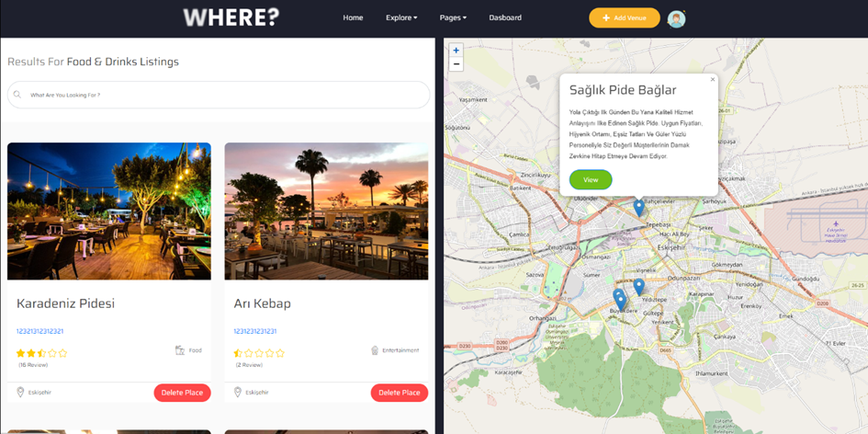Expand the Explore dropdown menu
Viewport: 868px width, 434px height.
point(401,17)
